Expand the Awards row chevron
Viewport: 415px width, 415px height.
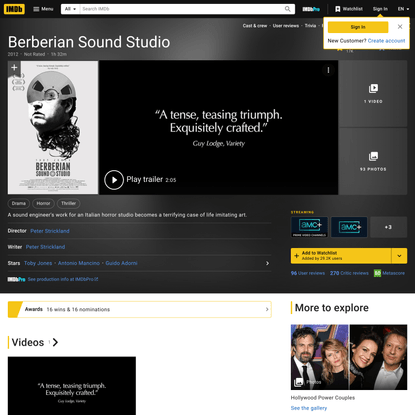267,309
